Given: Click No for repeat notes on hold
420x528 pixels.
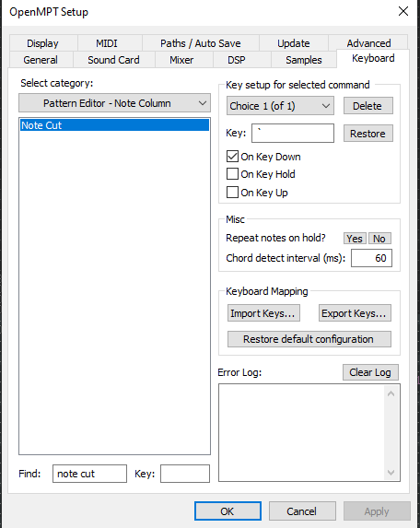Looking at the screenshot, I should point(379,239).
